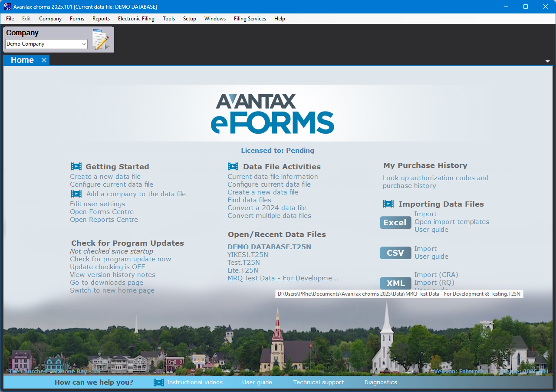The height and width of the screenshot is (392, 556).
Task: Click Open import templates
Action: 451,222
